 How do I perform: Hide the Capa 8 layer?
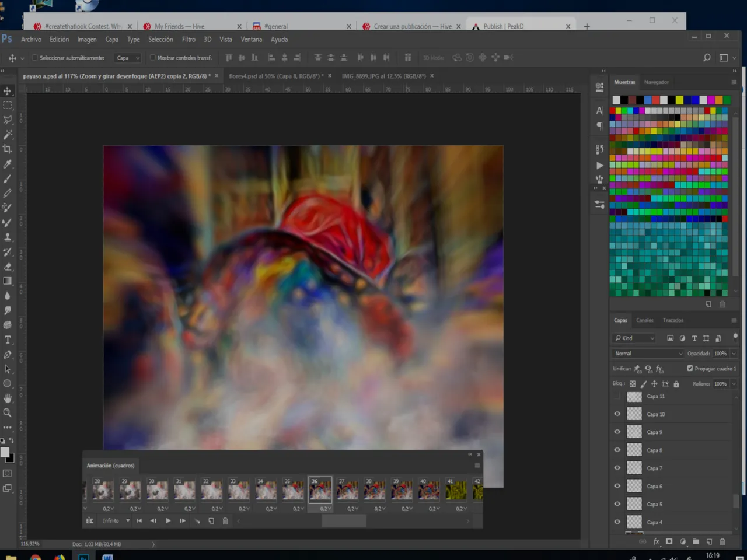tap(617, 450)
